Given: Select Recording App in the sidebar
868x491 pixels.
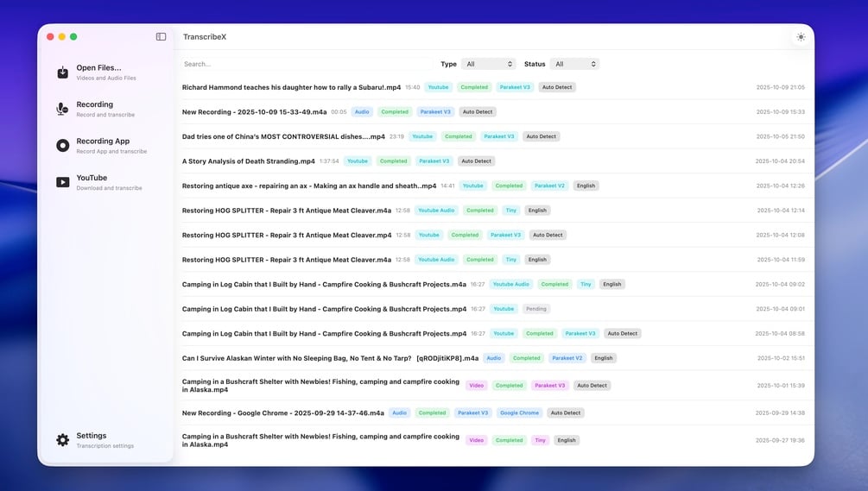Looking at the screenshot, I should tap(103, 141).
